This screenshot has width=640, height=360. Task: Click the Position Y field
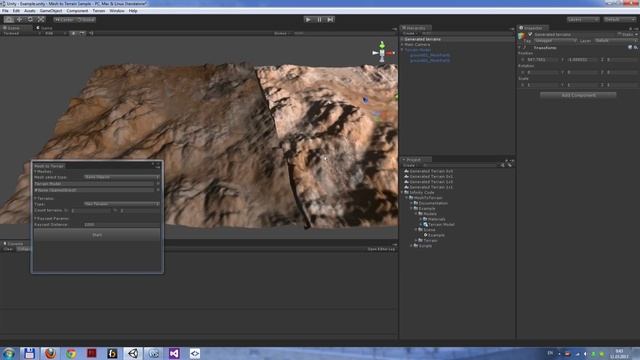click(x=582, y=60)
